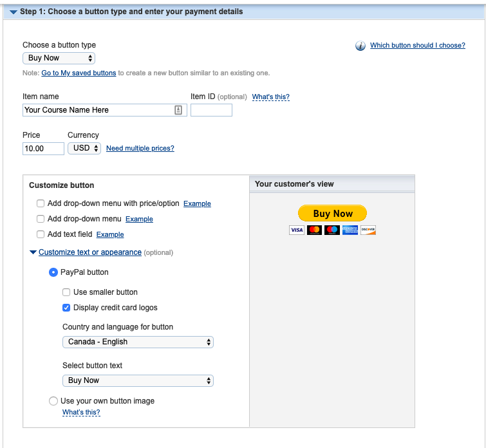Image resolution: width=486 pixels, height=448 pixels.
Task: Click the American Express logo in preview
Action: [350, 230]
